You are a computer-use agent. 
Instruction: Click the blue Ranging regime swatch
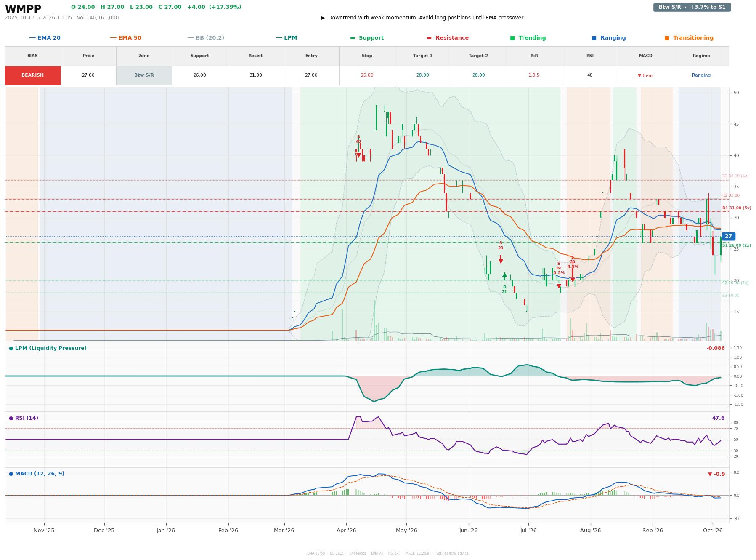(x=594, y=38)
